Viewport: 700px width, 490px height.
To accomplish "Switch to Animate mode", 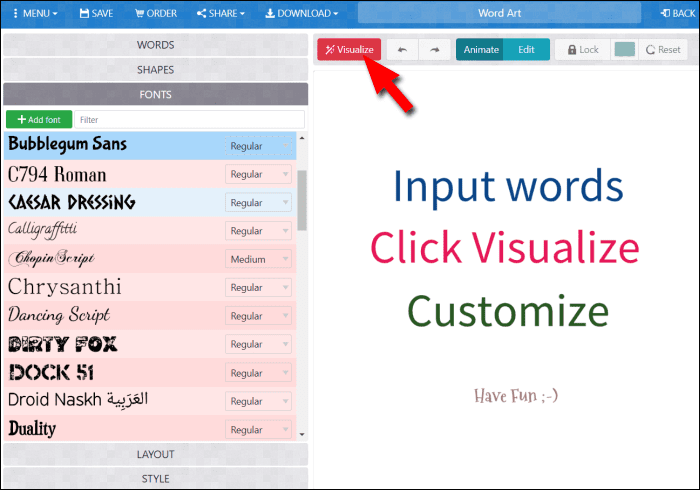I will [480, 50].
